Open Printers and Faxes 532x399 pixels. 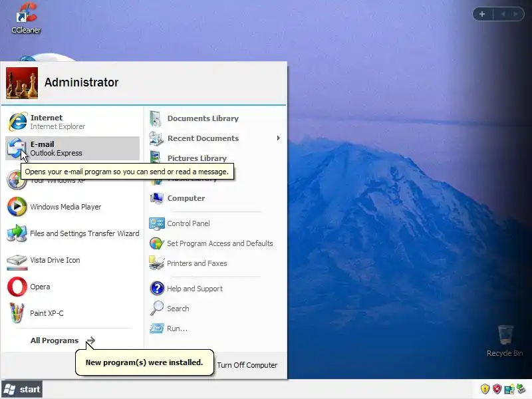(215, 263)
